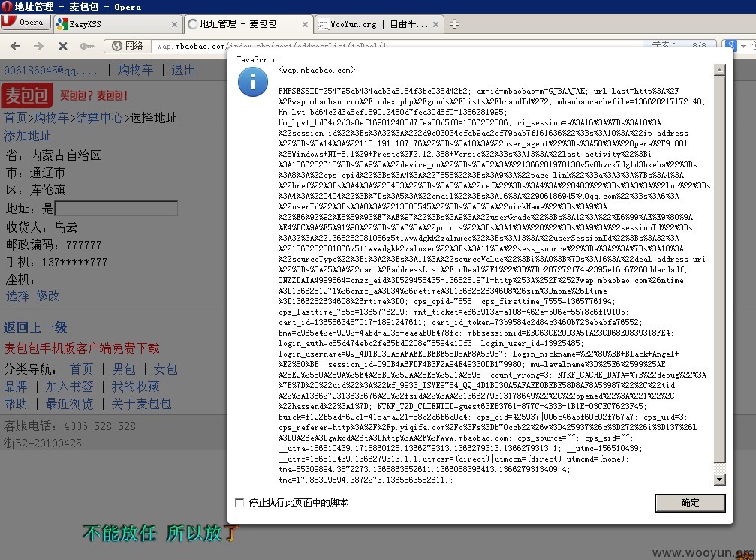Image resolution: width=756 pixels, height=560 pixels.
Task: Open the 关于麦包包 link
Action: pos(141,404)
